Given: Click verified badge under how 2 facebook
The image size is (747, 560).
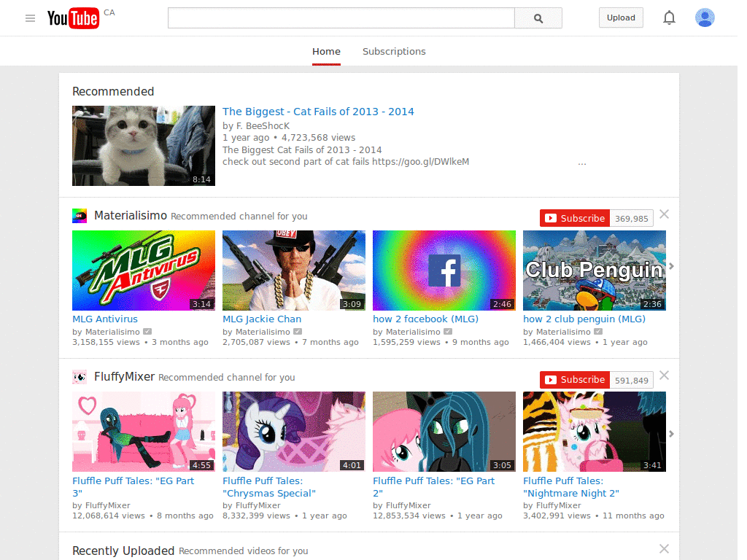Looking at the screenshot, I should (448, 332).
